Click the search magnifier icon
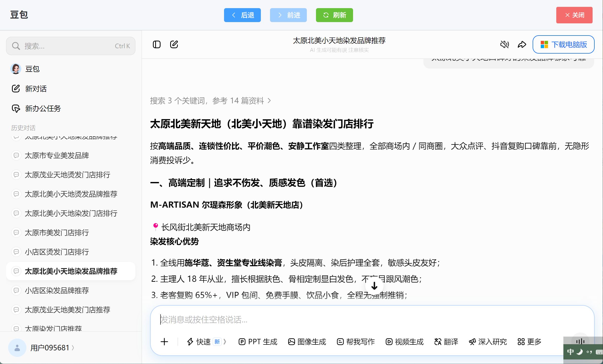This screenshot has width=603, height=364. pos(16,46)
